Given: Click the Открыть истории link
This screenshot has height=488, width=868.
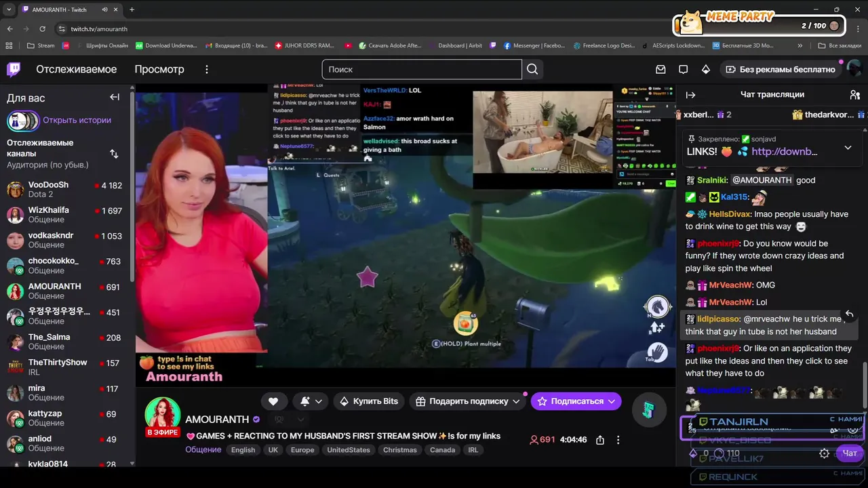Looking at the screenshot, I should 77,120.
